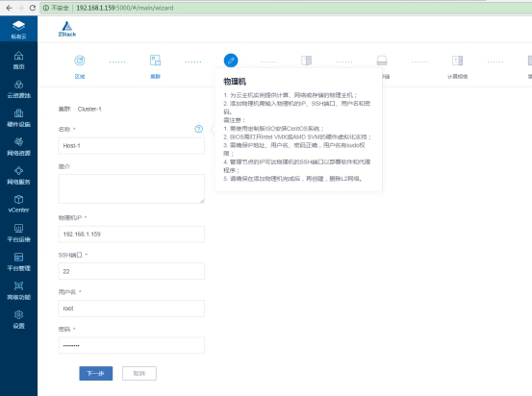Select the 区域 zone wizard step
Viewport: 532px width, 396px height.
[80, 66]
